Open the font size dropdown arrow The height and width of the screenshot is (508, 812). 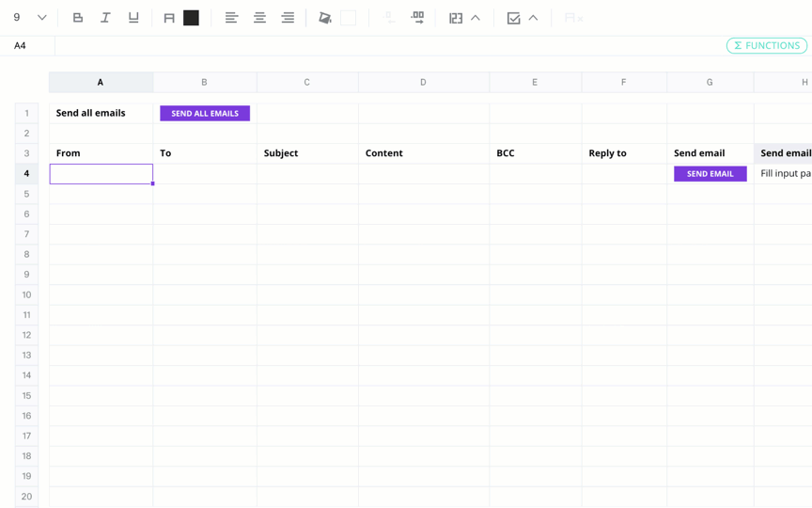42,18
